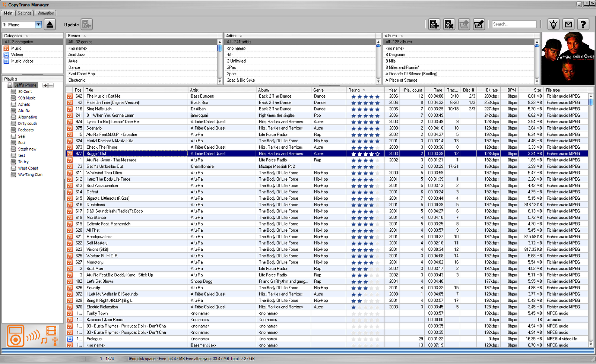The height and width of the screenshot is (364, 596).
Task: Sort by the Title column header
Action: pos(136,90)
